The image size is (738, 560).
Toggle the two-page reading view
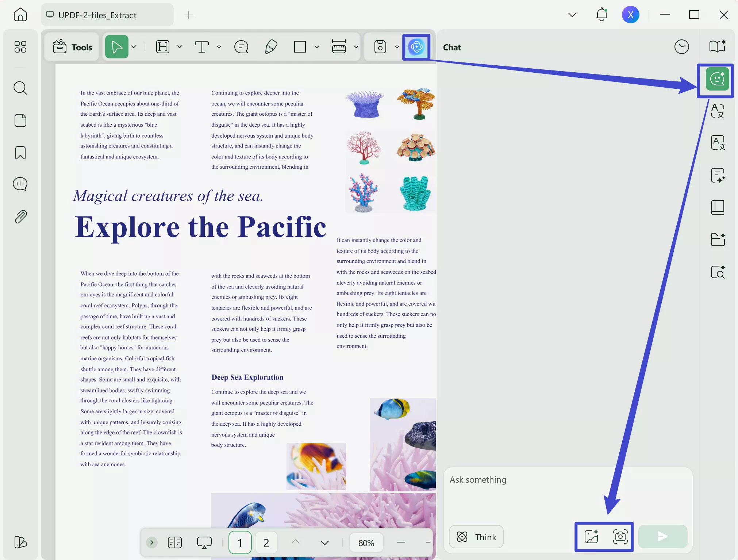pyautogui.click(x=175, y=542)
